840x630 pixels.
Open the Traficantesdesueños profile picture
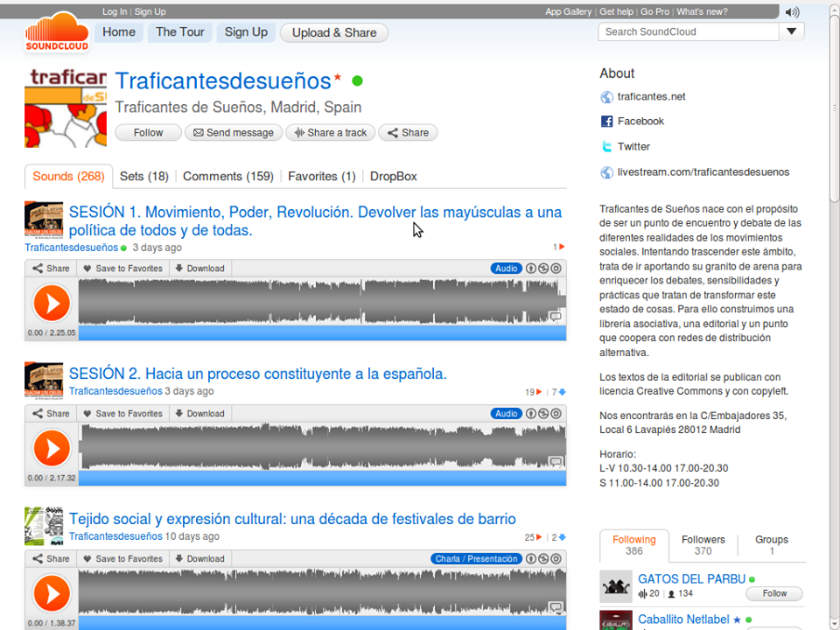(66, 108)
